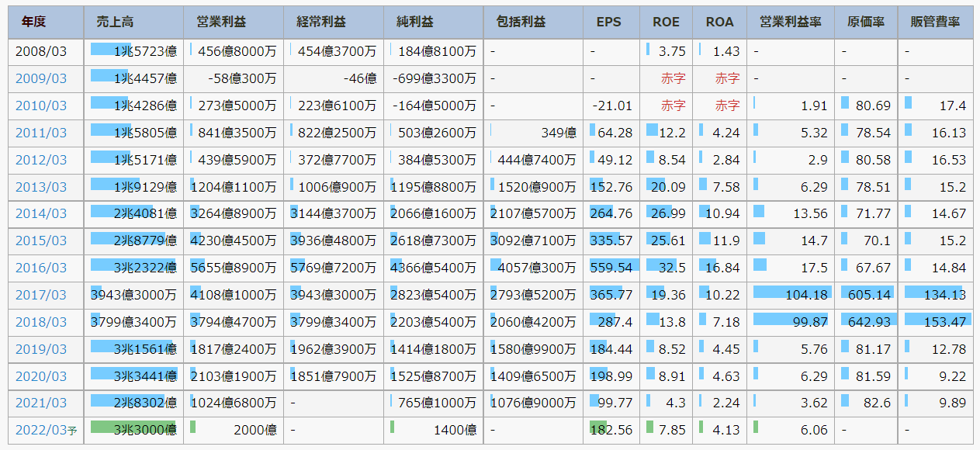Click the ROA column header
The image size is (980, 450).
(719, 22)
